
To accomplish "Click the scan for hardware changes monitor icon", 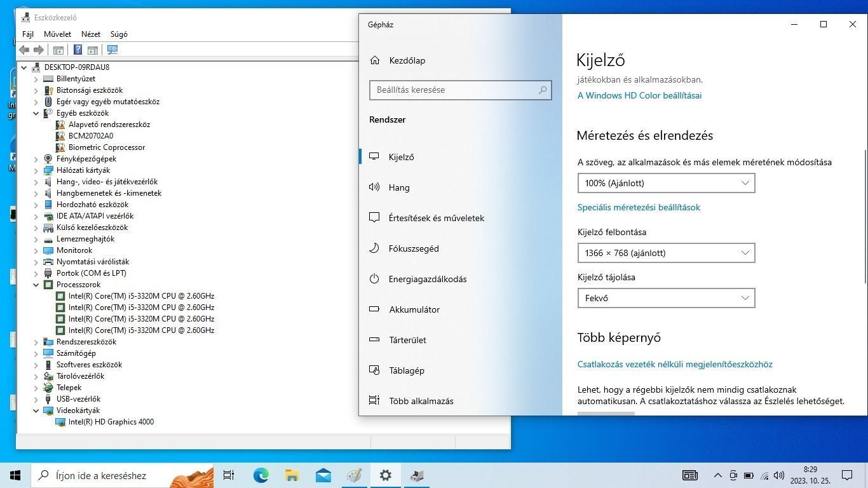I will (112, 50).
